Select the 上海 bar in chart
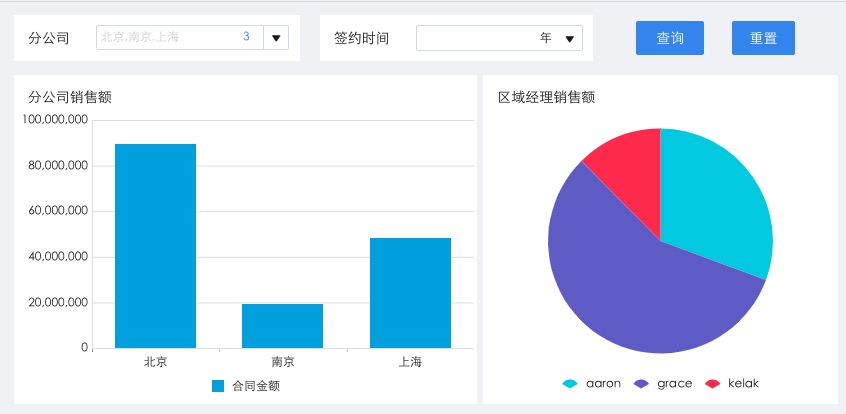846x414 pixels. click(410, 293)
